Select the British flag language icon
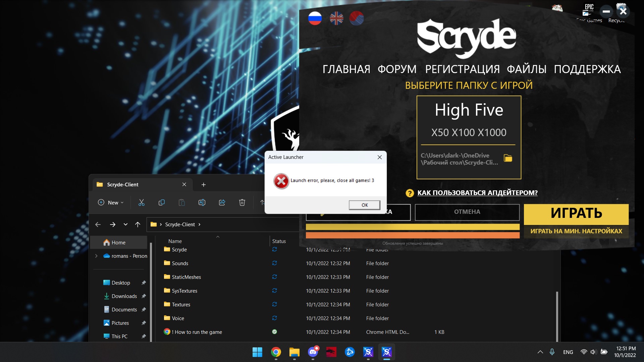 pyautogui.click(x=336, y=18)
